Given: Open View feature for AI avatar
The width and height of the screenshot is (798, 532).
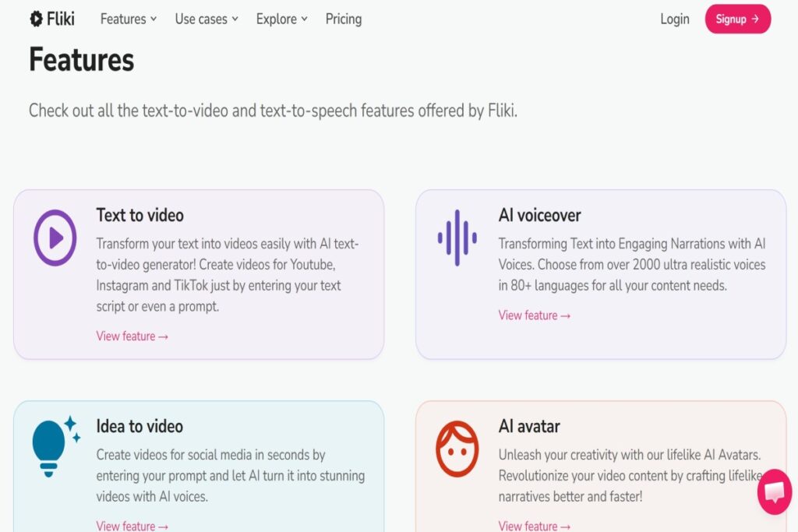Looking at the screenshot, I should click(x=535, y=527).
